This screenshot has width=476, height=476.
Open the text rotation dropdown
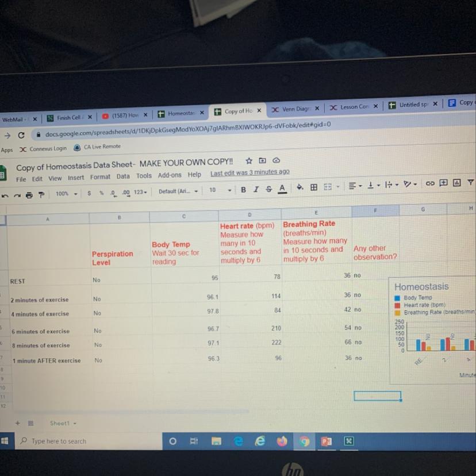tap(410, 184)
